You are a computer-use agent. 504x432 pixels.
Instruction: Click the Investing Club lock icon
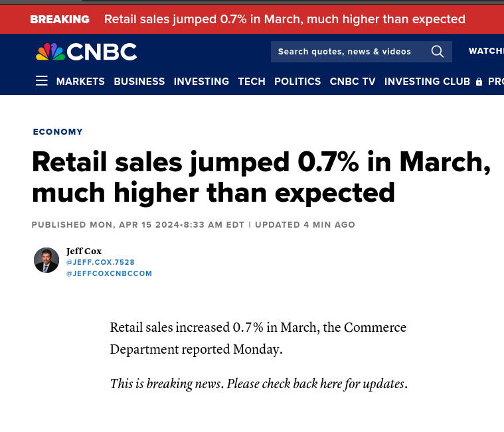(x=479, y=82)
